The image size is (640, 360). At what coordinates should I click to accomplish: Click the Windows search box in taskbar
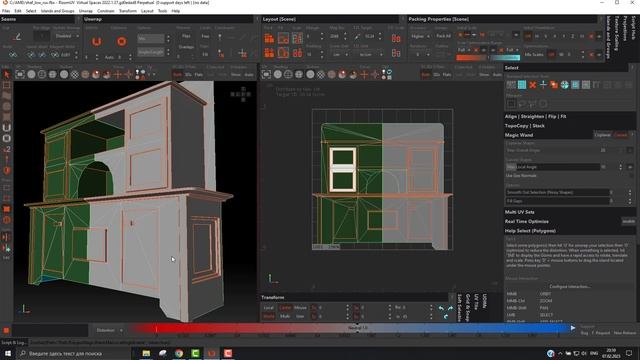click(73, 353)
